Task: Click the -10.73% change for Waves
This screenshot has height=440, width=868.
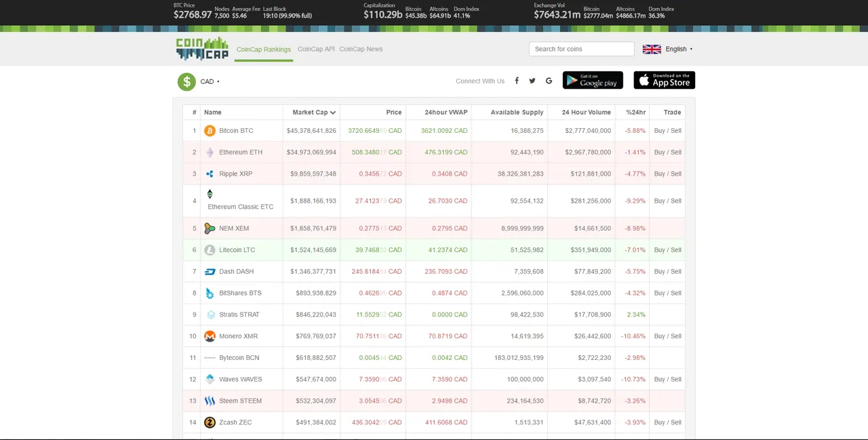Action: click(633, 380)
